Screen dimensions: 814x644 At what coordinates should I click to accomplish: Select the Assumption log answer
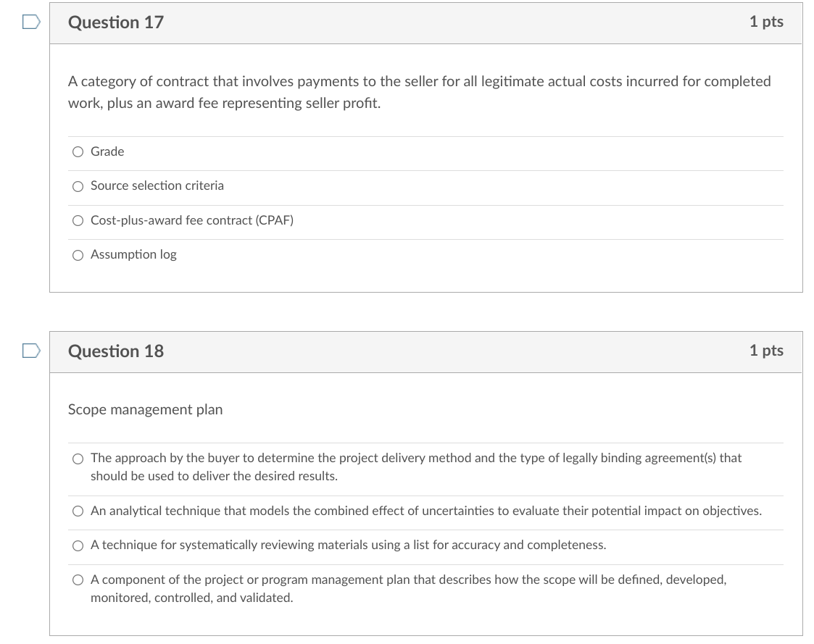coord(78,254)
